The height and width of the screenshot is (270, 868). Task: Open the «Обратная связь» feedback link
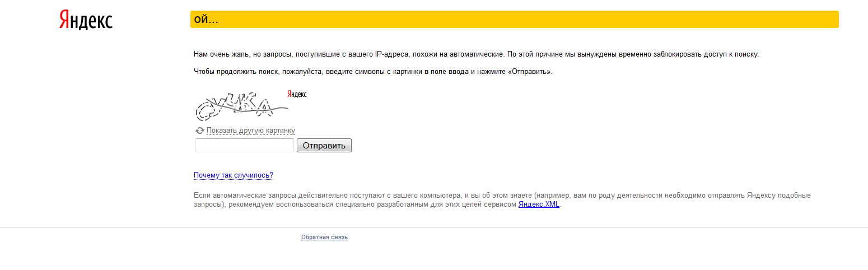click(324, 238)
